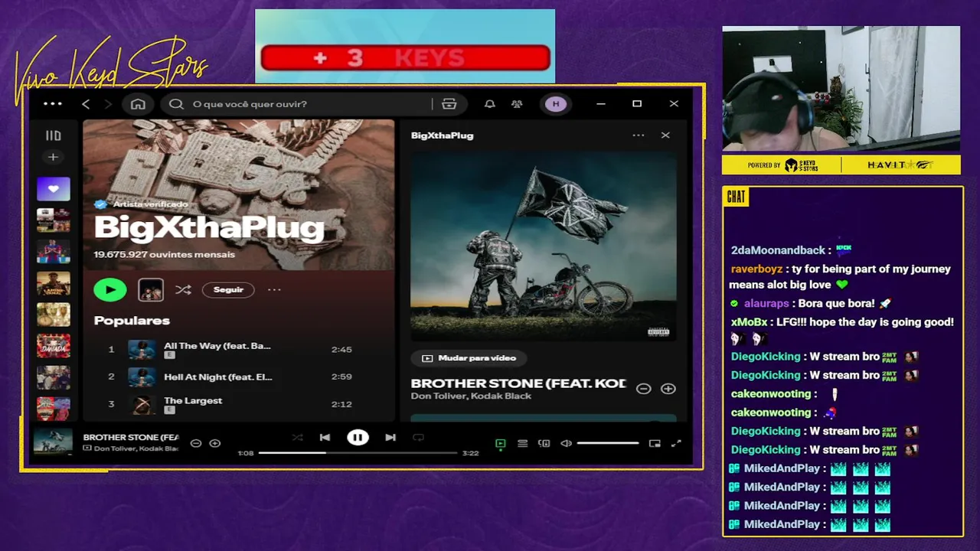The image size is (980, 551).
Task: Open the notifications bell
Action: pos(490,104)
